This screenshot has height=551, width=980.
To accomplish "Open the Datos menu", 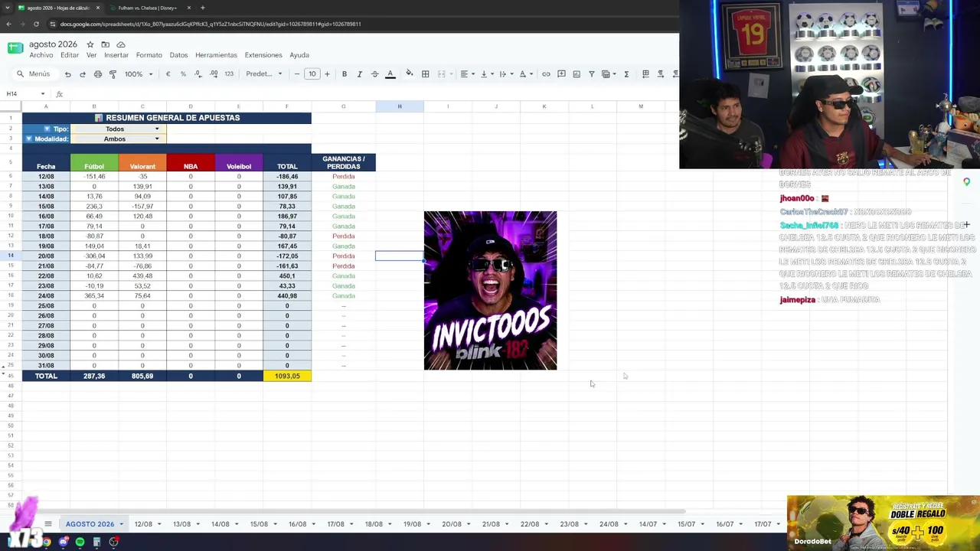I will tap(178, 55).
